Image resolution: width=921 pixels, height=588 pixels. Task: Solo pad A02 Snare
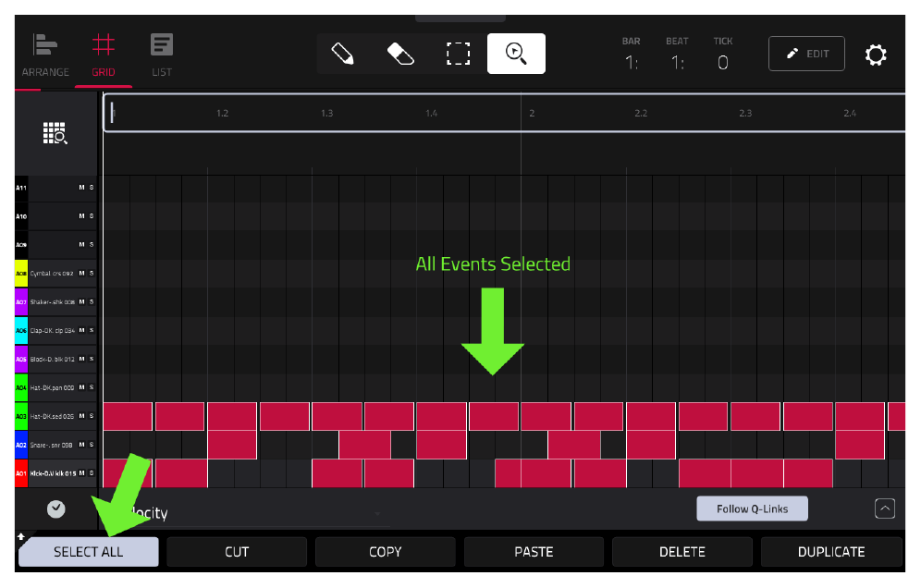pos(91,445)
